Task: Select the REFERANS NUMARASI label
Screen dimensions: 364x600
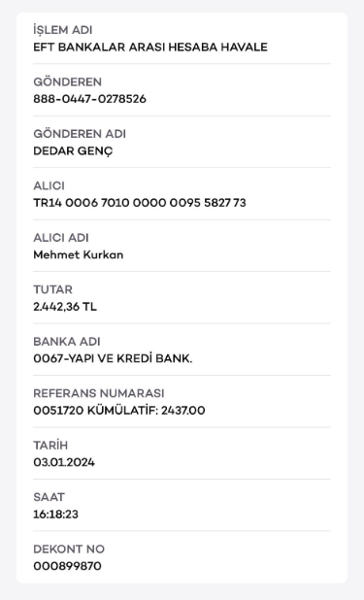Action: 99,393
